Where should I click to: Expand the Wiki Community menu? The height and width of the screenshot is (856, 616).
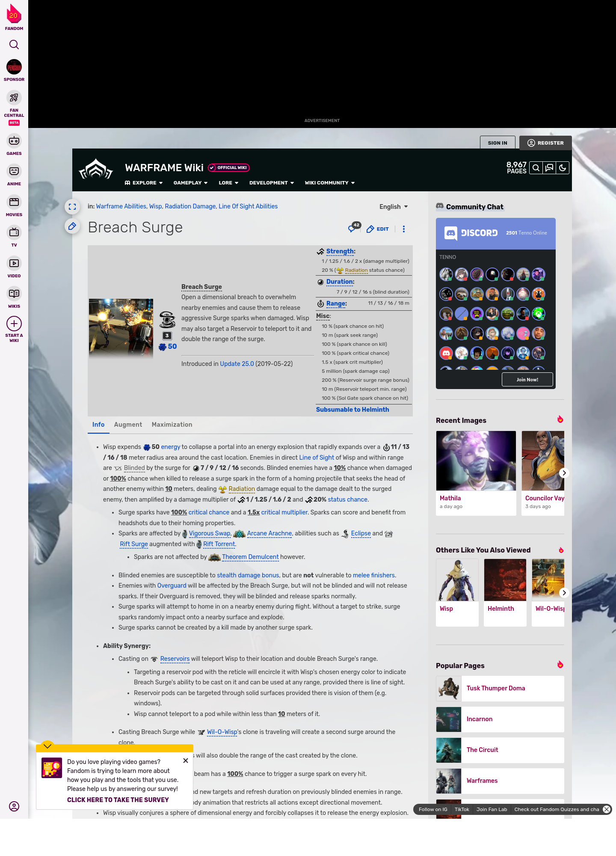click(x=330, y=183)
